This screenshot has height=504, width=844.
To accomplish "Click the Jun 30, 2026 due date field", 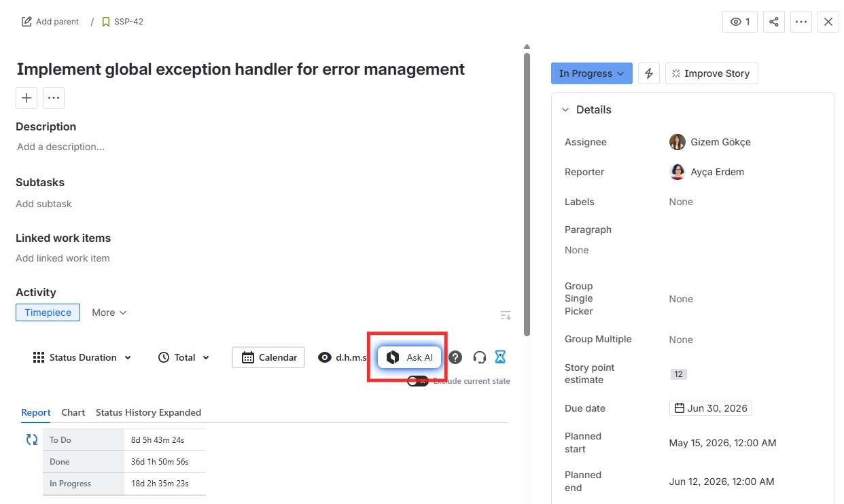I will point(710,408).
